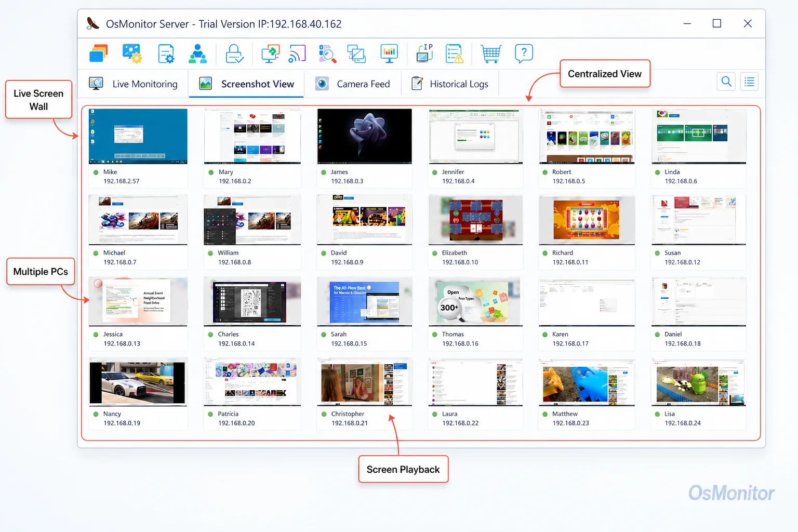Click IP address 192.168.0.17
This screenshot has height=532, width=798.
pos(570,344)
